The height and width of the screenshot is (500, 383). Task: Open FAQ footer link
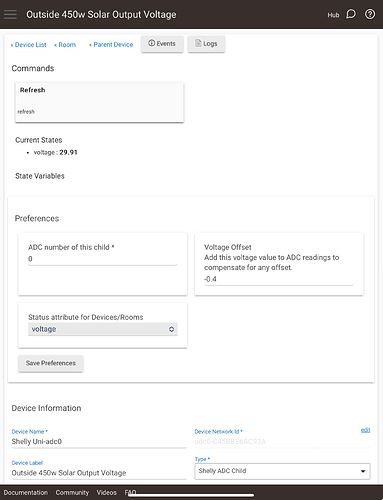(130, 492)
